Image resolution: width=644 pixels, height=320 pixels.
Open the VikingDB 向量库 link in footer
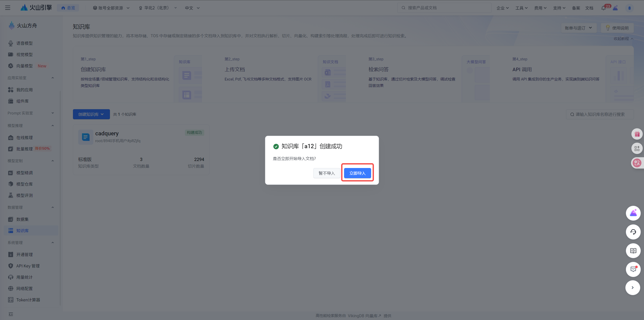tap(365, 316)
